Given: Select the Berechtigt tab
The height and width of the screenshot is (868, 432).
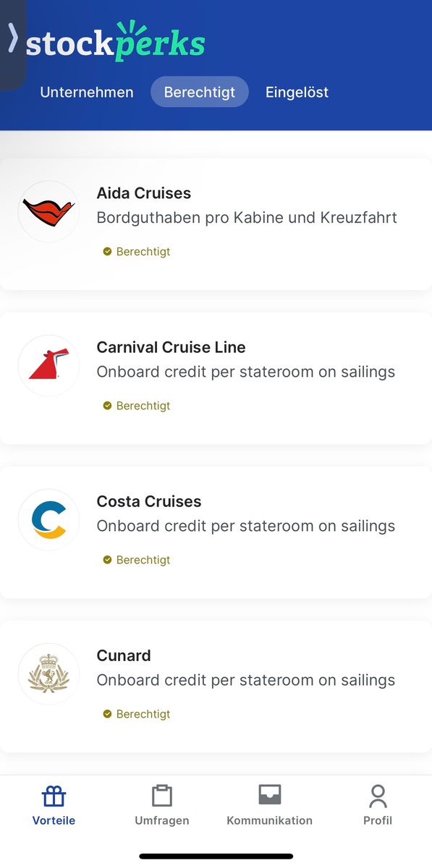Looking at the screenshot, I should click(200, 92).
